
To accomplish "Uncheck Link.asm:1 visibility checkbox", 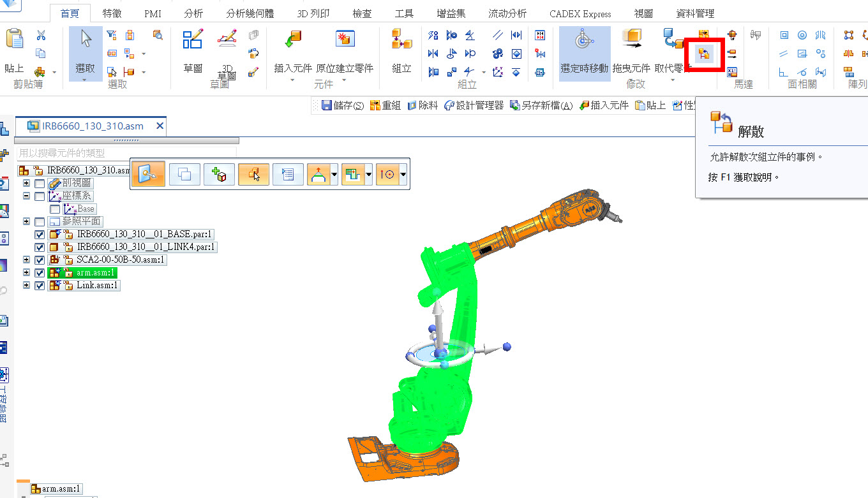I will coord(40,286).
